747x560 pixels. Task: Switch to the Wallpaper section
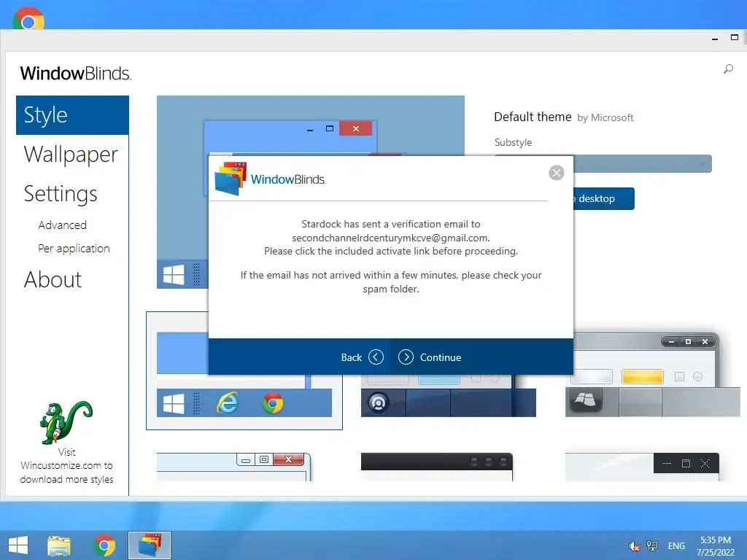click(x=71, y=155)
